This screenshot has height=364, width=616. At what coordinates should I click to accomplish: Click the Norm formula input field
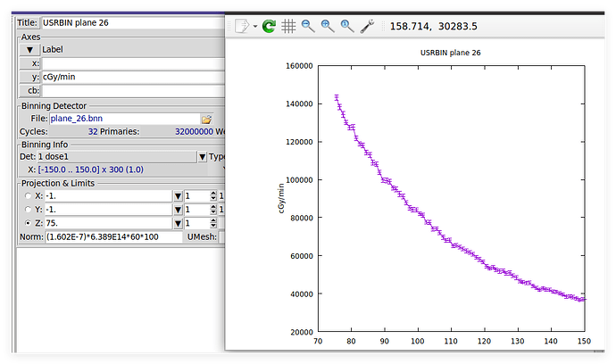[x=114, y=237]
